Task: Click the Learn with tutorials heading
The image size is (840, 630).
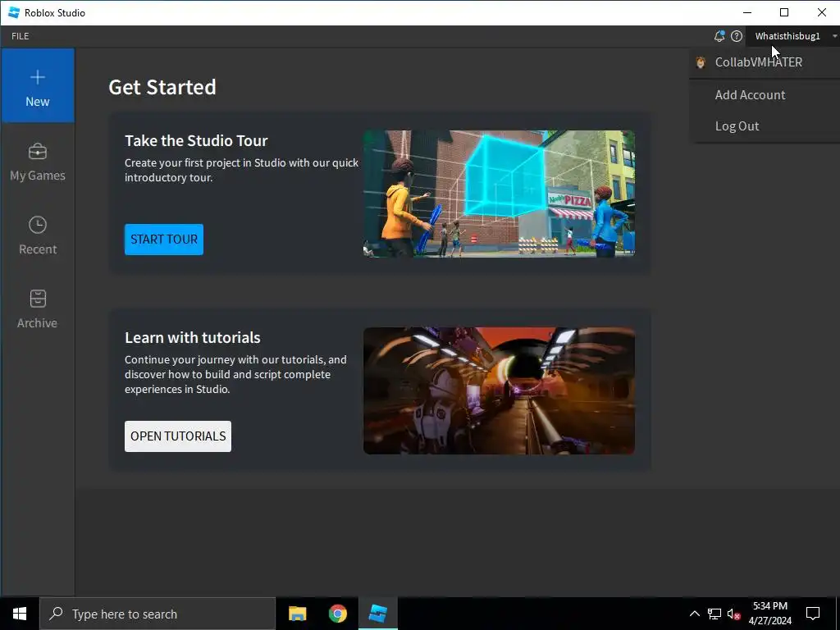Action: [x=192, y=337]
